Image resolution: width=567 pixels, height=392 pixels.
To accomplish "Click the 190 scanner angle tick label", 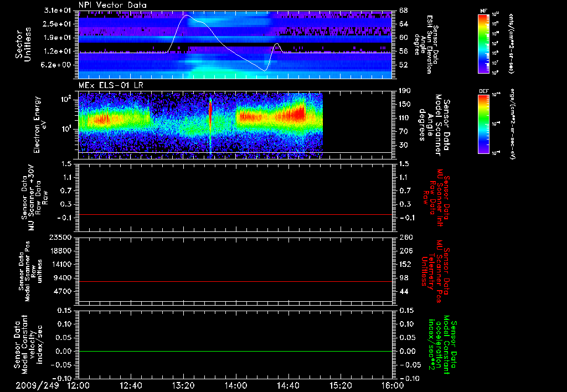I will 405,91.
